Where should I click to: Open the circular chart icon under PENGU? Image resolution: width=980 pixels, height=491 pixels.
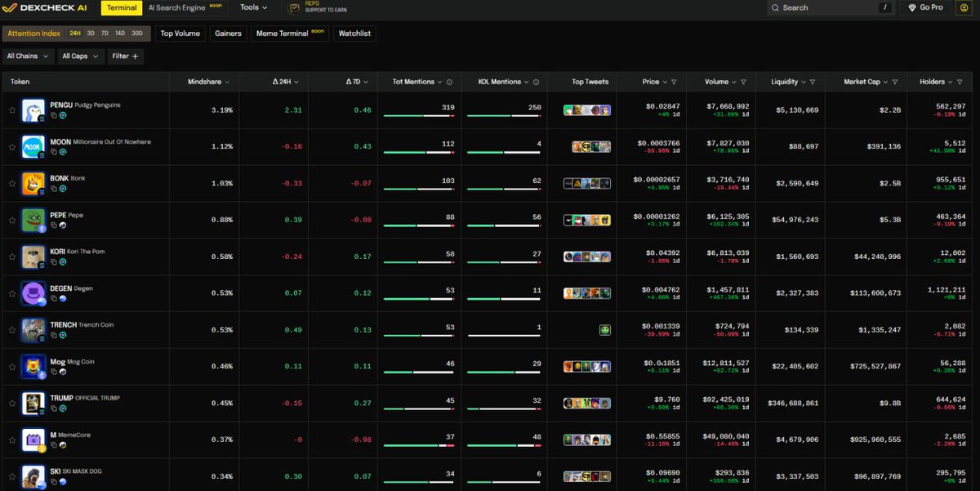tap(63, 115)
